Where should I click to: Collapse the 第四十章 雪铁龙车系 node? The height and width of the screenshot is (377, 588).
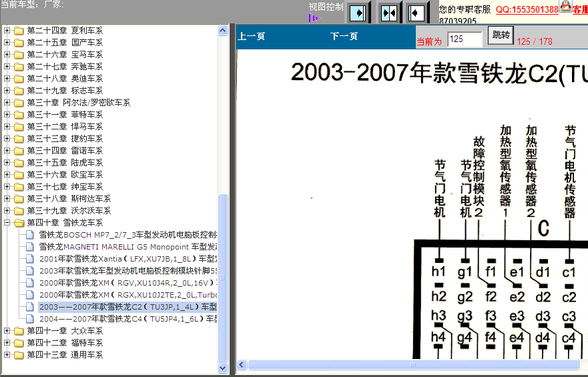[x=7, y=222]
